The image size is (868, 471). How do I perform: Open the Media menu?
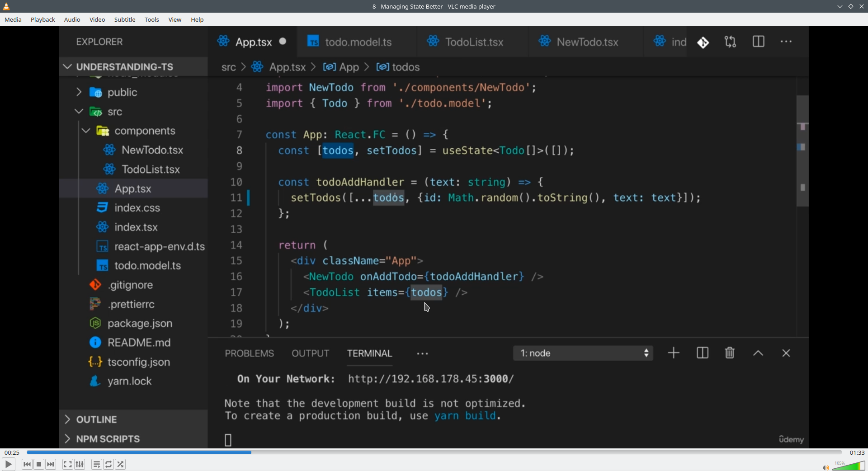click(13, 19)
